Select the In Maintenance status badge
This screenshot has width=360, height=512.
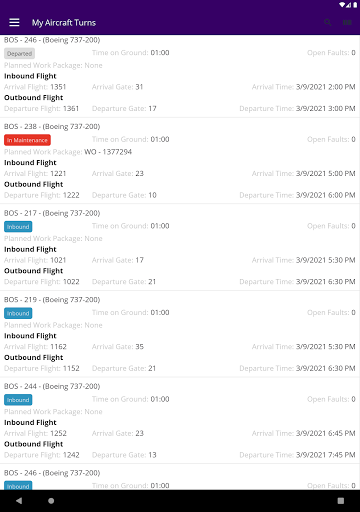[27, 140]
